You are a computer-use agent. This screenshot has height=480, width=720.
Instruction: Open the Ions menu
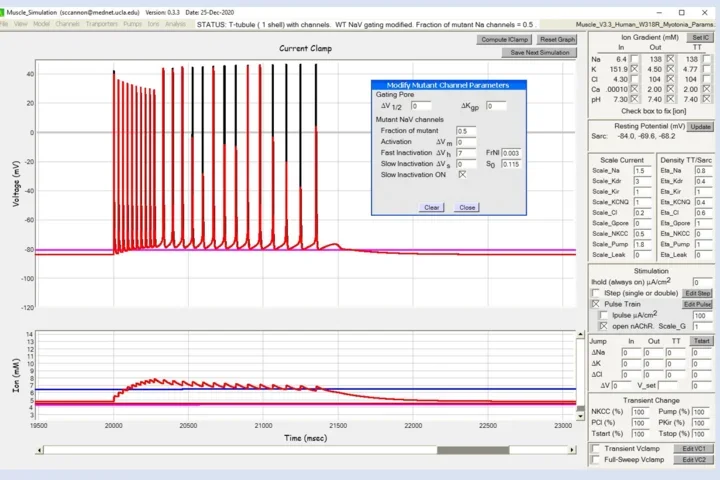coord(153,24)
